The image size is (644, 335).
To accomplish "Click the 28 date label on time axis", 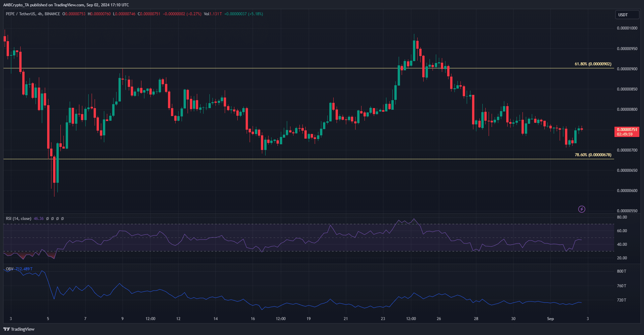I will click(476, 319).
